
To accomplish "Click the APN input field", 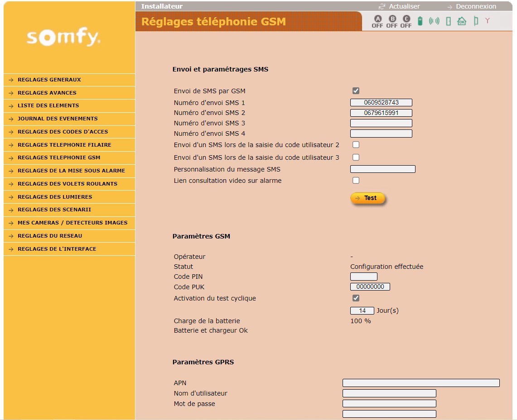I will 421,383.
